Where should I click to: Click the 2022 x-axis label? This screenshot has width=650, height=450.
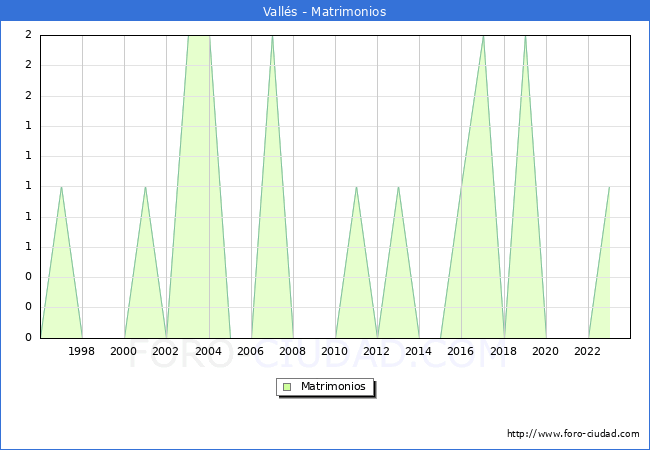588,351
